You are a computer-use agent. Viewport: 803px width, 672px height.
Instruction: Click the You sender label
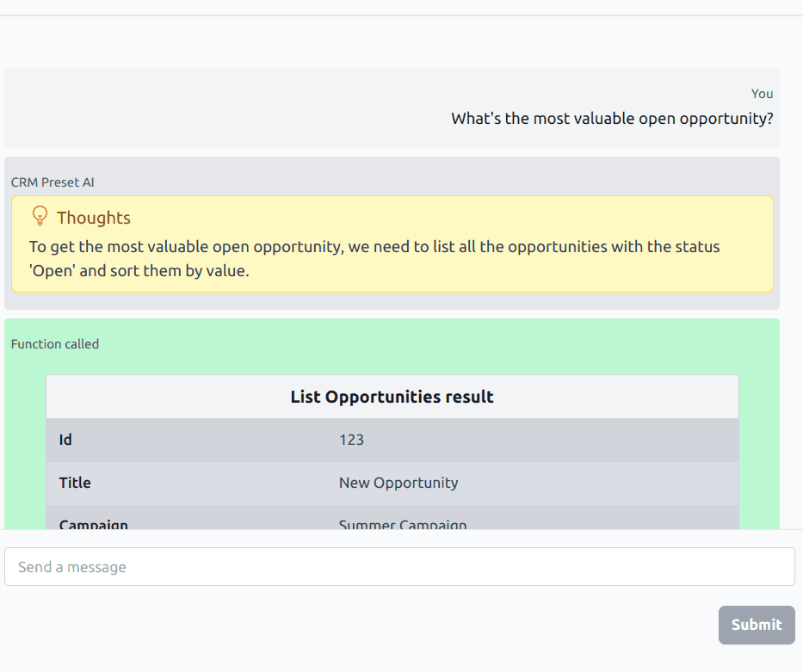tap(762, 94)
